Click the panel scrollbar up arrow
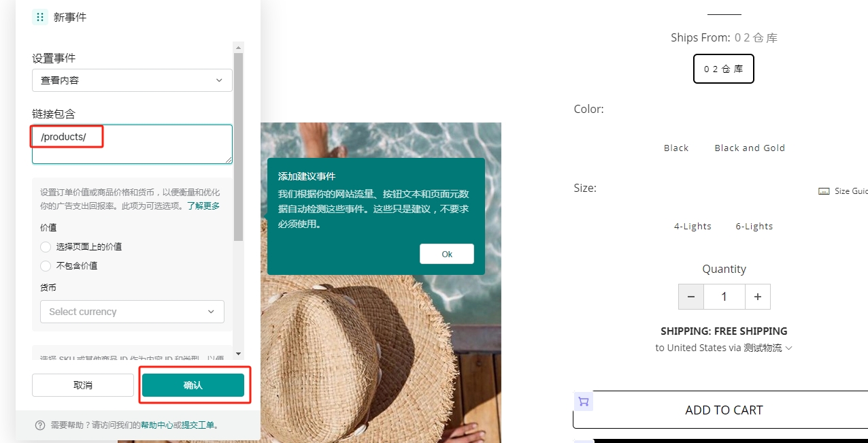 238,48
